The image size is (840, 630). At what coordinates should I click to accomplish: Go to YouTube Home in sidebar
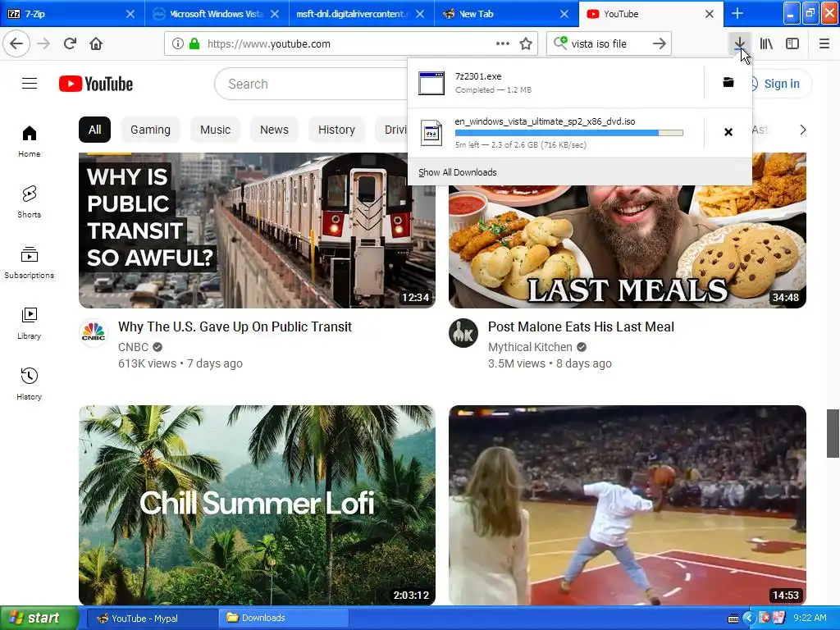pos(29,141)
